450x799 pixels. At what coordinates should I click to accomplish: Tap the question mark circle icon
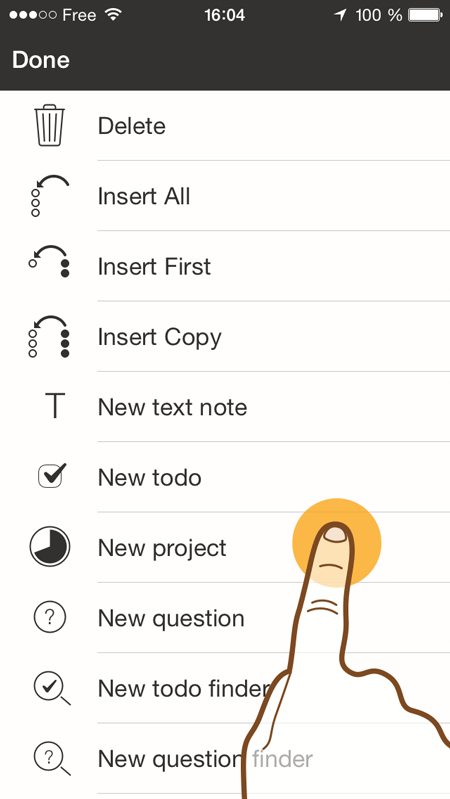49,617
